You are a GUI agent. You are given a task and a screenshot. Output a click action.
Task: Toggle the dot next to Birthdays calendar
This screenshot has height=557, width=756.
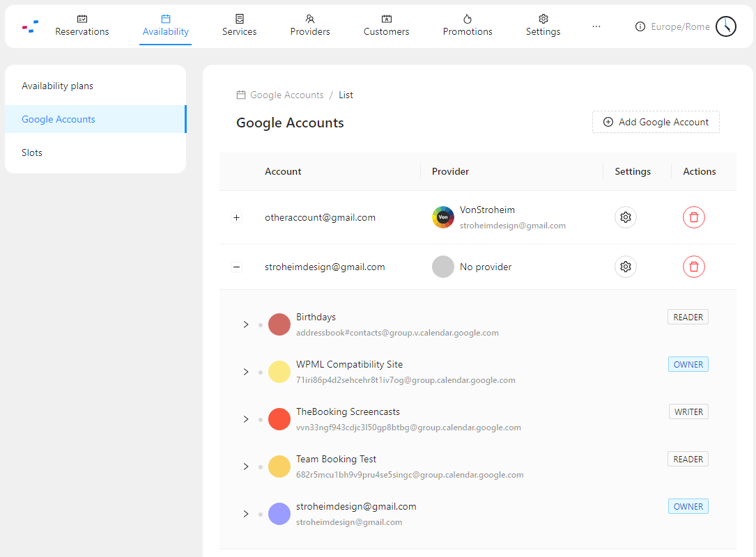261,324
